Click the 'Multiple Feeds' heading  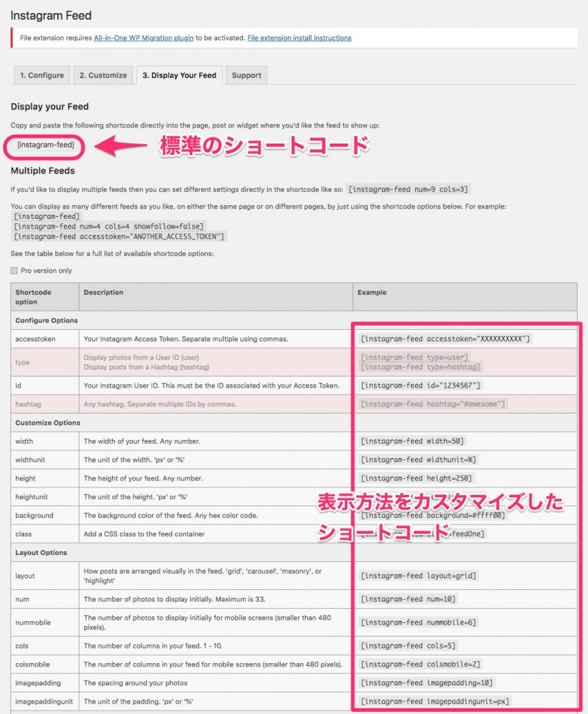coord(42,171)
